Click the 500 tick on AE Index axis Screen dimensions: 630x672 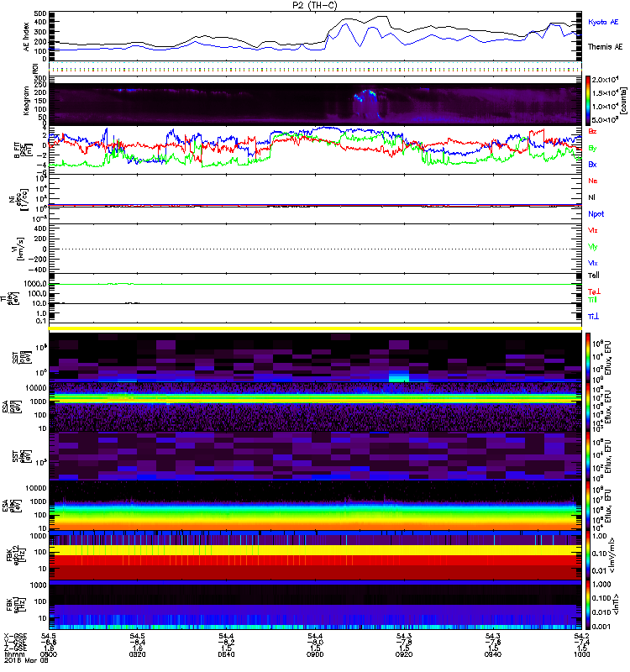click(39, 13)
